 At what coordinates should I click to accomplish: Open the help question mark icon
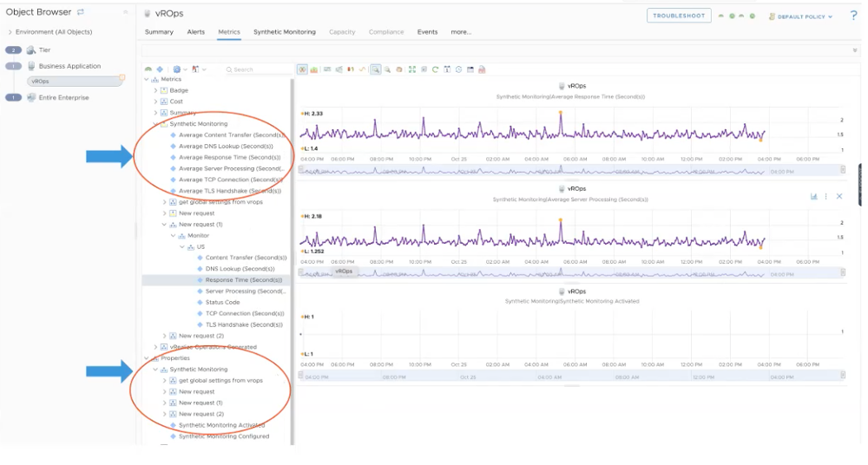pos(853,16)
